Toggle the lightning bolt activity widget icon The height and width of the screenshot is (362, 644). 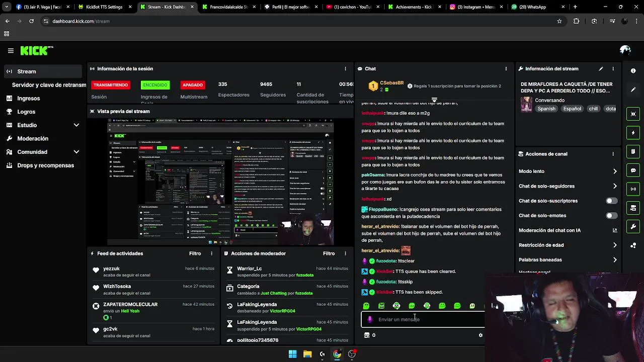[633, 133]
